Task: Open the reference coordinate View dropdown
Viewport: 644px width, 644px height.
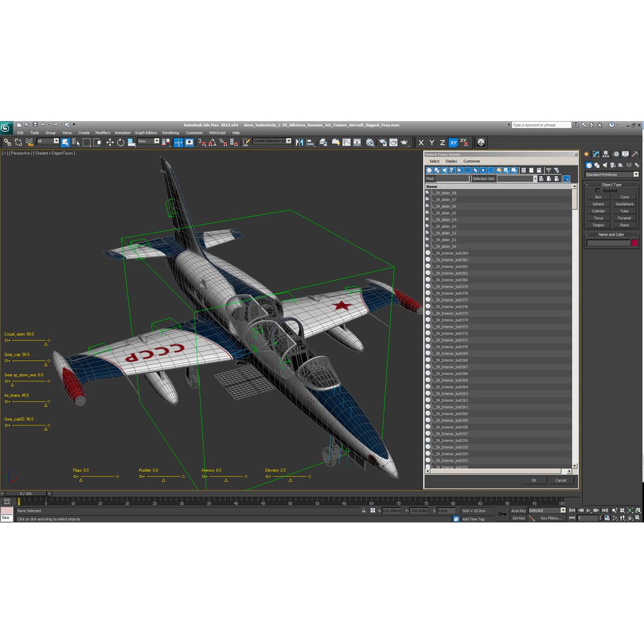Action: 148,141
